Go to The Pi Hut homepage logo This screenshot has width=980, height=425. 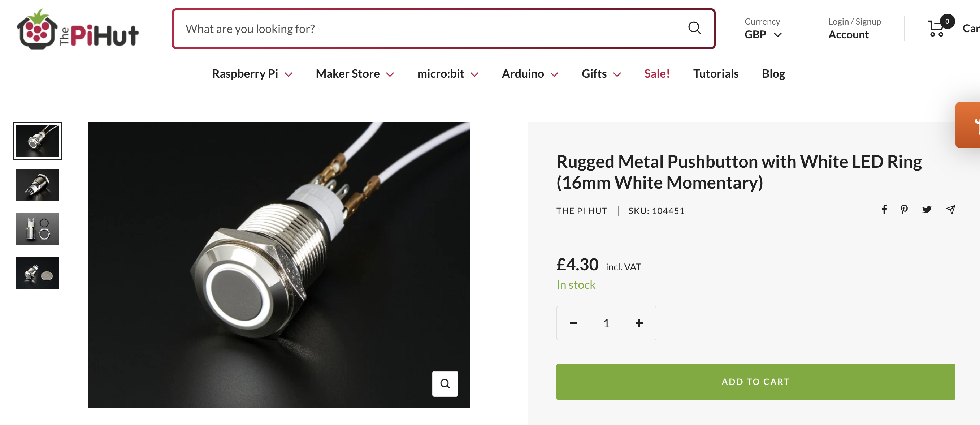[78, 29]
